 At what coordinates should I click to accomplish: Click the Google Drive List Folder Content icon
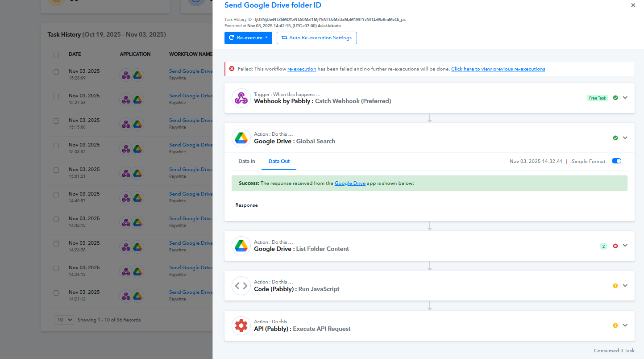(x=241, y=246)
